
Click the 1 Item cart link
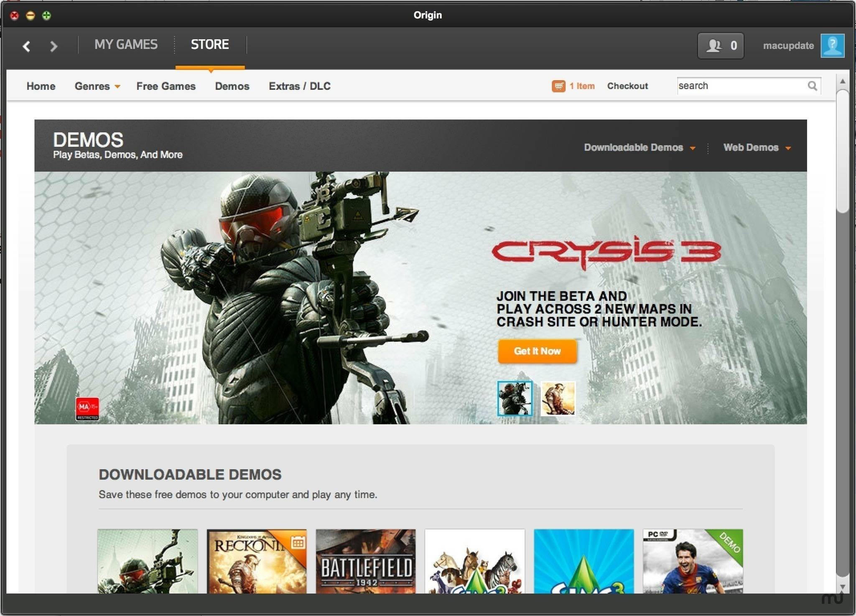[x=582, y=86]
